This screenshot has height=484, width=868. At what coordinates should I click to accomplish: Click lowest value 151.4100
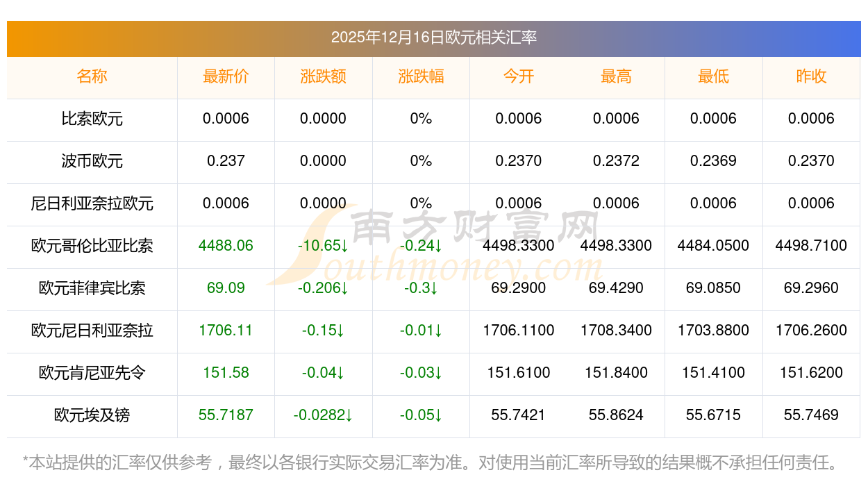(713, 373)
